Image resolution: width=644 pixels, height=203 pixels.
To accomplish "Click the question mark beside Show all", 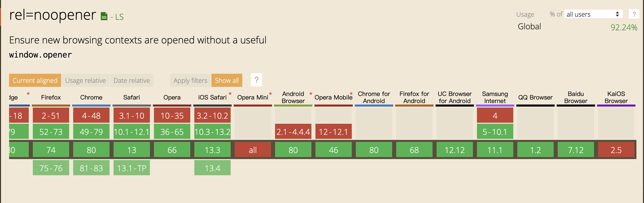I will (256, 80).
